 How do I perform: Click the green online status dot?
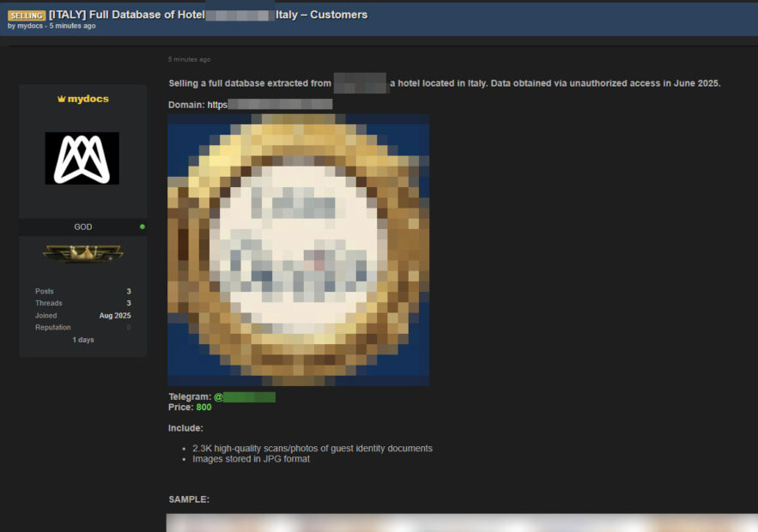coord(142,227)
